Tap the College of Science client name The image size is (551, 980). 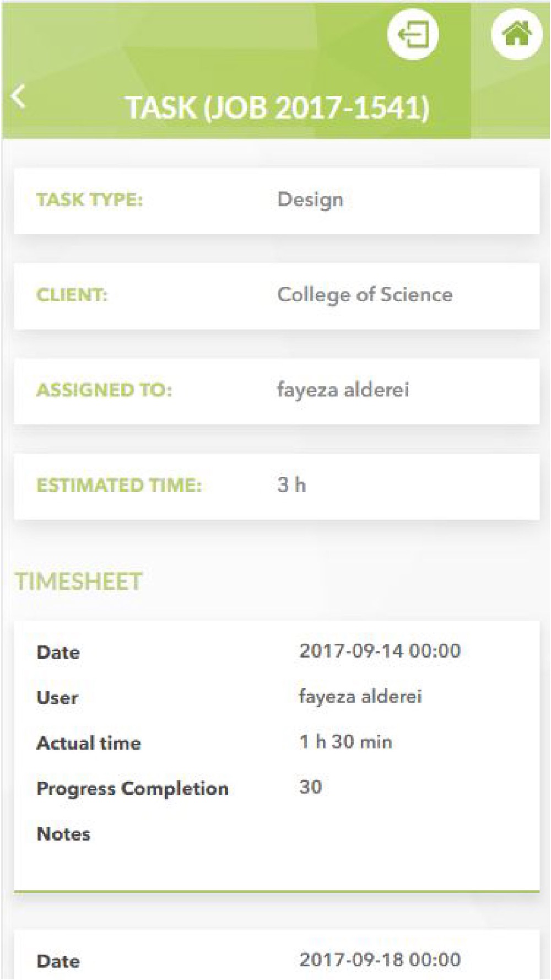coord(365,295)
